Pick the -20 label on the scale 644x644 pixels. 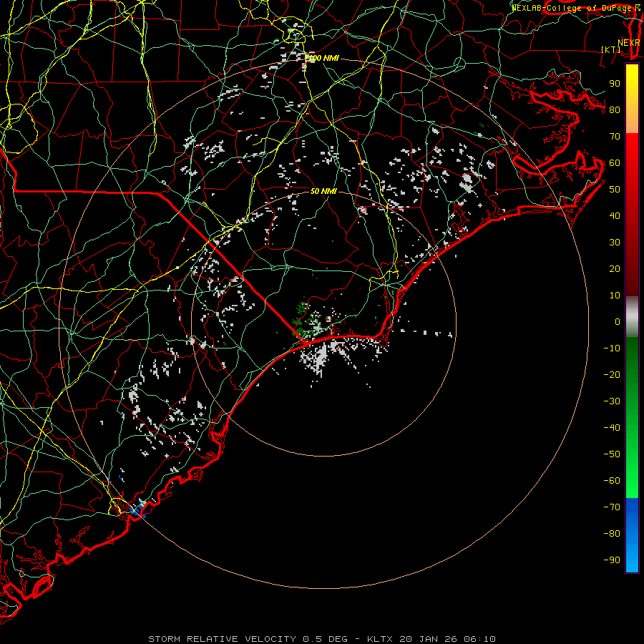click(x=612, y=375)
